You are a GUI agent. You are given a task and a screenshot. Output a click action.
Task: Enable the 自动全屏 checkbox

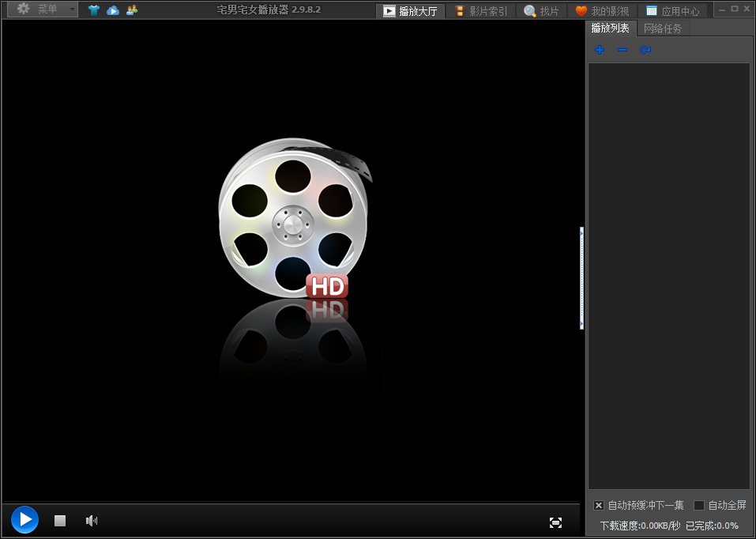(699, 505)
